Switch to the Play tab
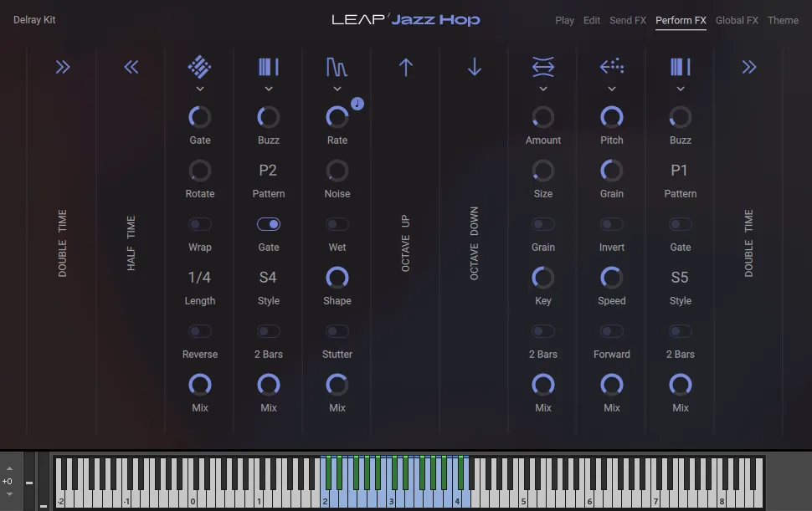 [x=564, y=20]
